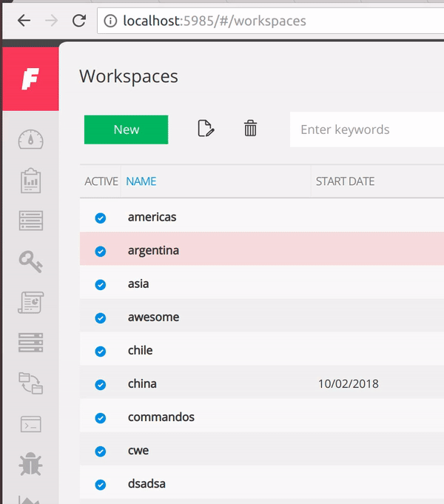The height and width of the screenshot is (504, 444).
Task: Sort by the START DATE column header
Action: pyautogui.click(x=345, y=181)
